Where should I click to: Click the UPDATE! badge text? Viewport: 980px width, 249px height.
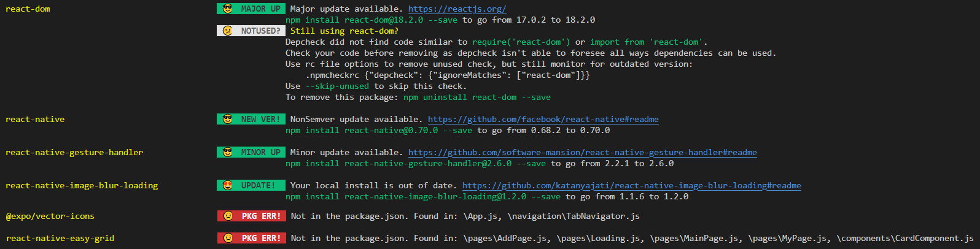(x=259, y=185)
